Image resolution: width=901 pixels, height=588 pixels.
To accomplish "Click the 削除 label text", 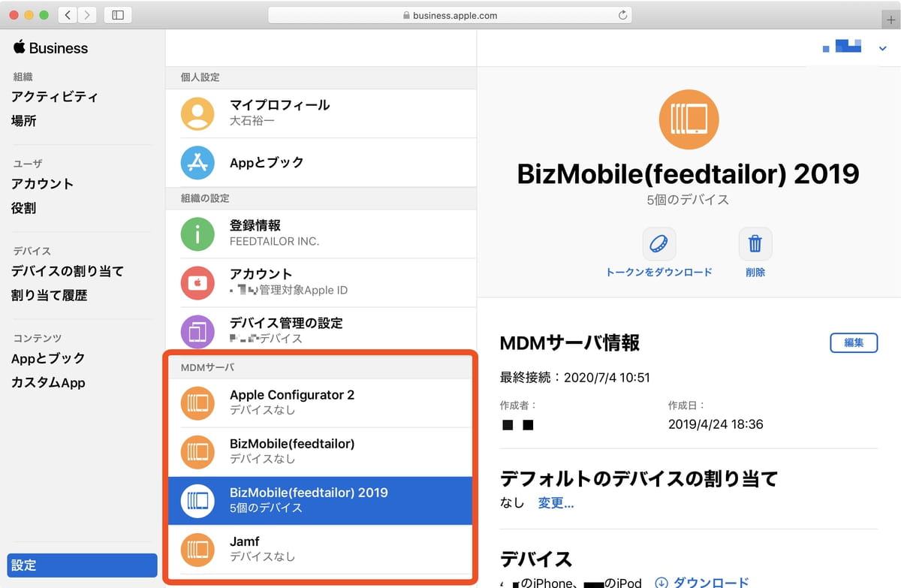I will tap(755, 273).
